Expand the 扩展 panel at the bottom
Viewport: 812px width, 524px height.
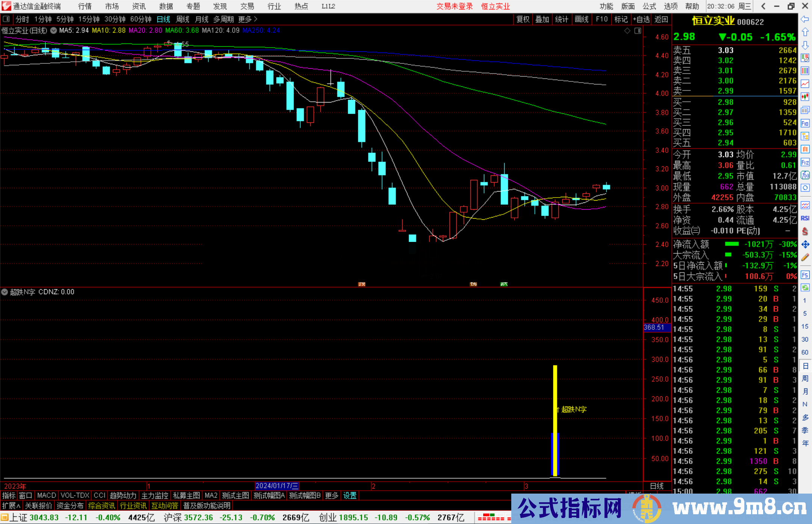[x=11, y=506]
